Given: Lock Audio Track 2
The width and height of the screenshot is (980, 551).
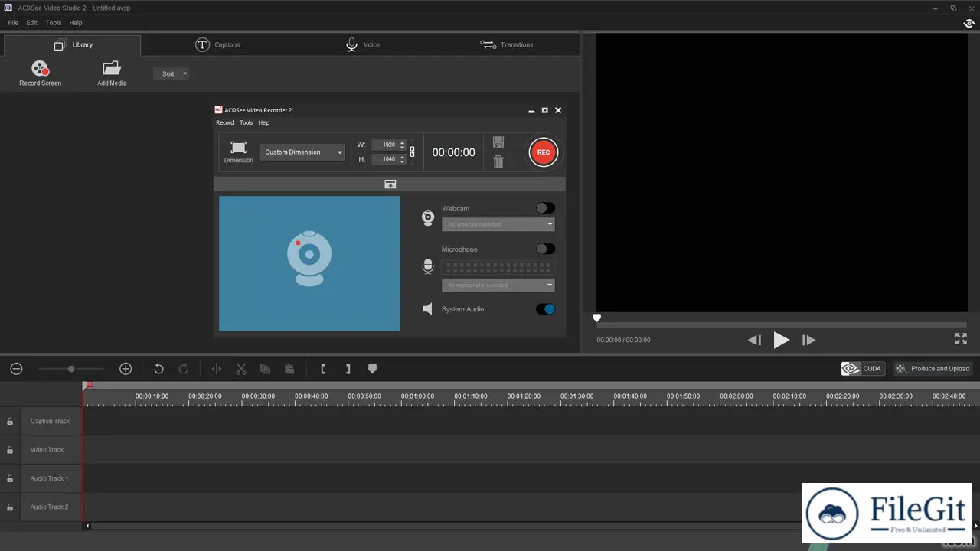Looking at the screenshot, I should point(10,507).
